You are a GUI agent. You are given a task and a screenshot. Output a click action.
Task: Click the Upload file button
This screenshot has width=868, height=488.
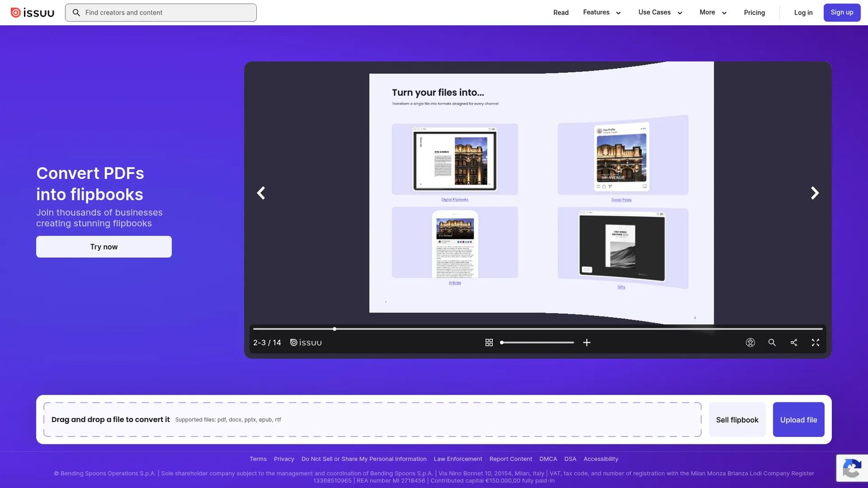click(799, 420)
